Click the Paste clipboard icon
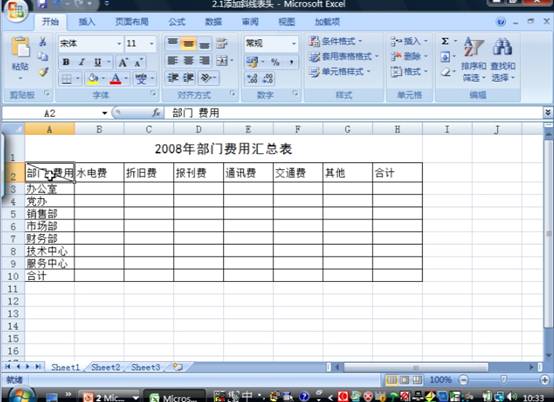Viewport: 554px width, 402px height. click(x=20, y=48)
